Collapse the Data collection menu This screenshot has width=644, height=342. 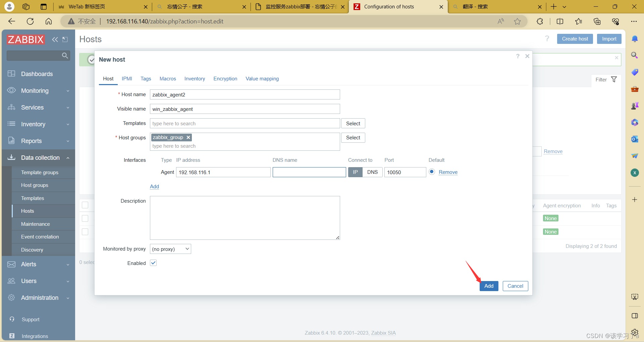(x=38, y=157)
